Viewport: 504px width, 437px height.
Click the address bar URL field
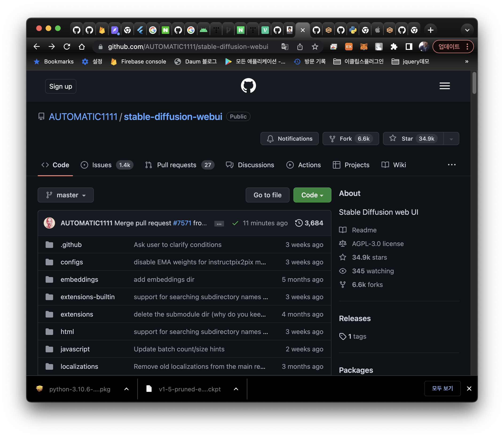coord(188,47)
